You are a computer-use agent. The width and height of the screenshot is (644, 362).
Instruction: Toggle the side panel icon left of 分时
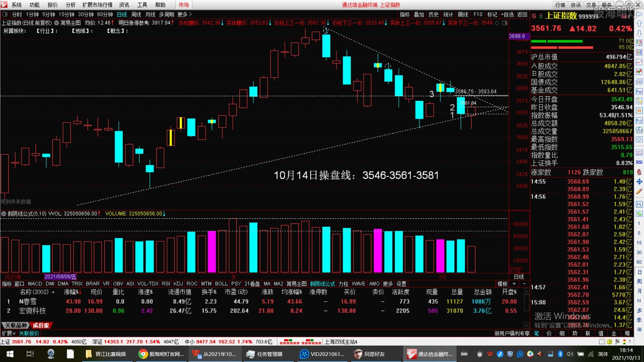tap(5, 14)
